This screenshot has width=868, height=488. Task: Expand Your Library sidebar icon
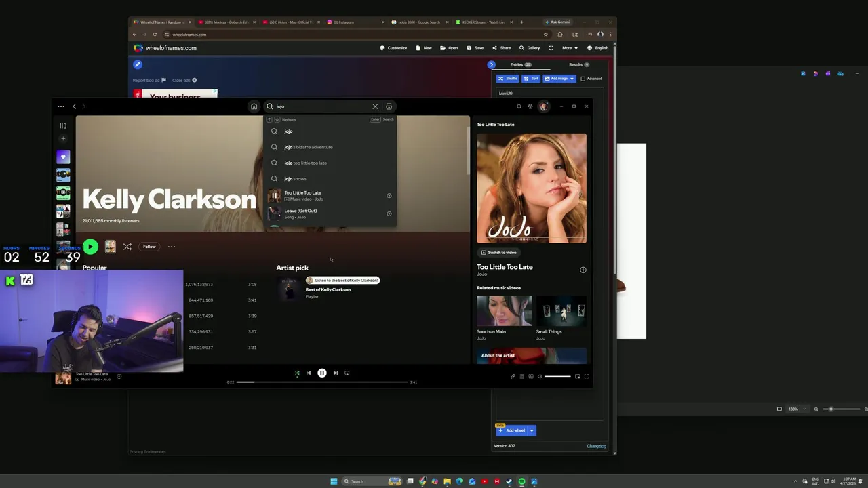(63, 125)
